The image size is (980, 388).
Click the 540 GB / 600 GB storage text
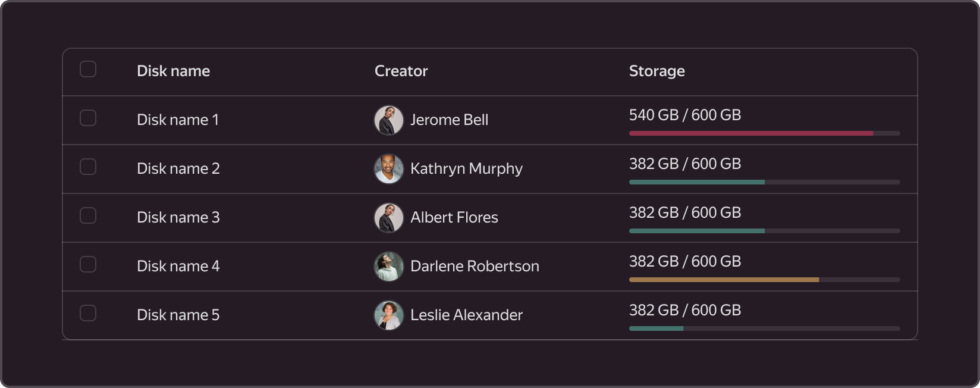click(x=685, y=115)
